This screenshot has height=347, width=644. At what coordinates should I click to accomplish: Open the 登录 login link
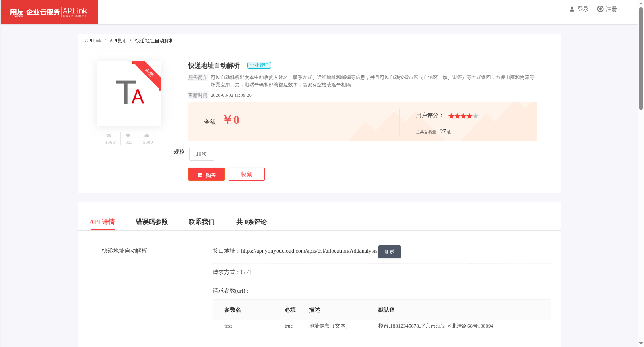pos(583,9)
